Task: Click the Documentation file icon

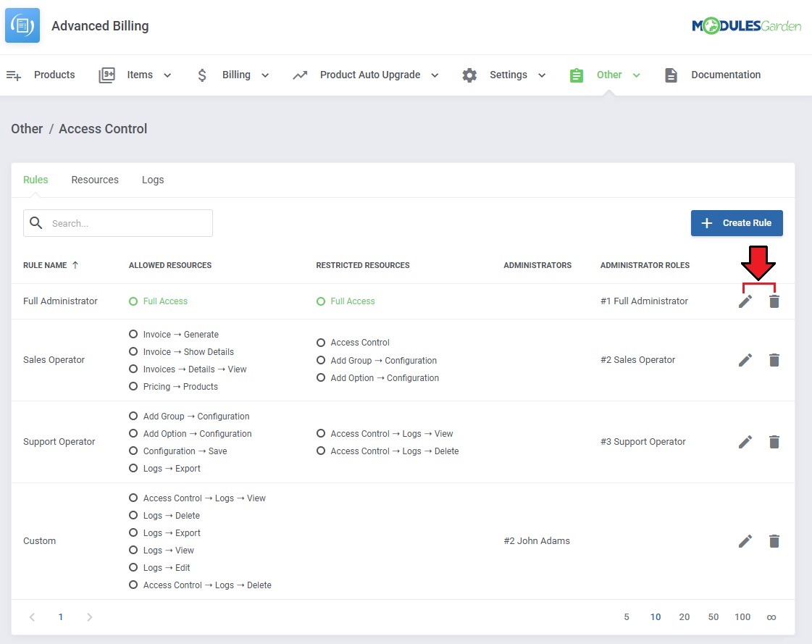Action: click(x=671, y=75)
